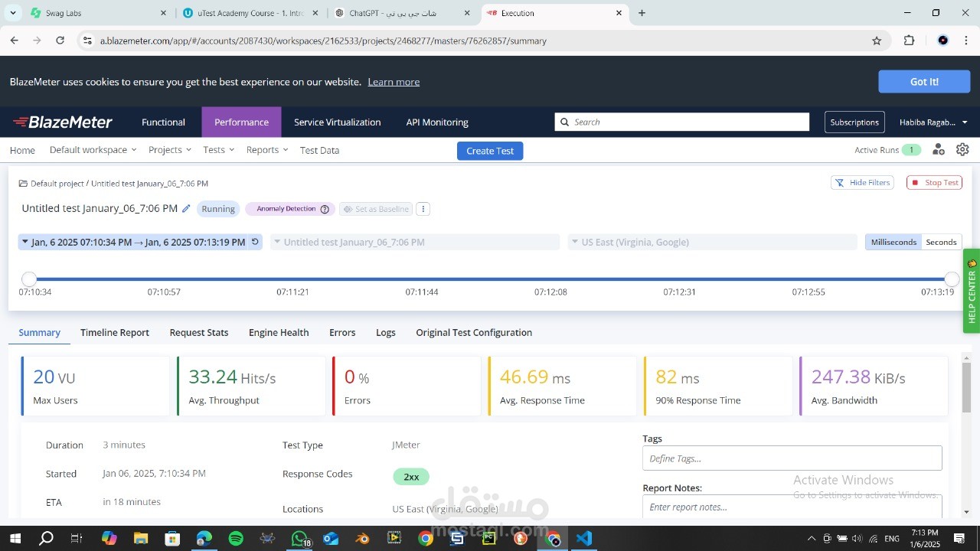Open Blender from the taskbar

point(362,538)
